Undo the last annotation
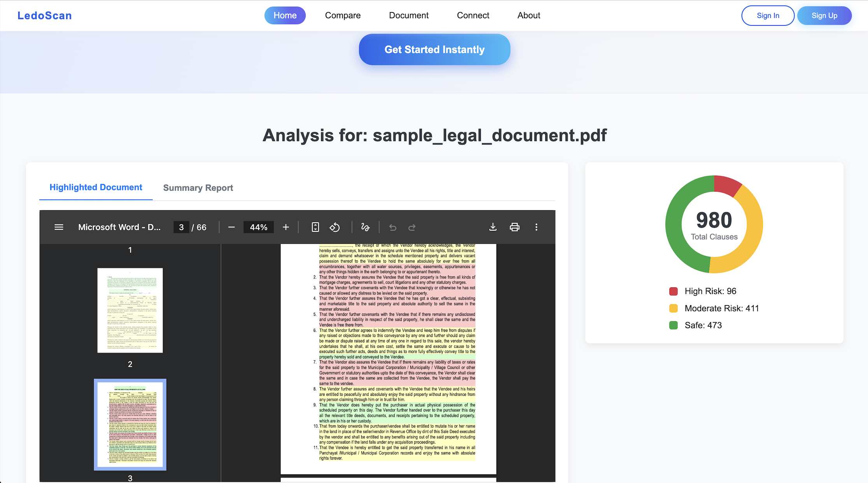The image size is (868, 483). (x=392, y=227)
